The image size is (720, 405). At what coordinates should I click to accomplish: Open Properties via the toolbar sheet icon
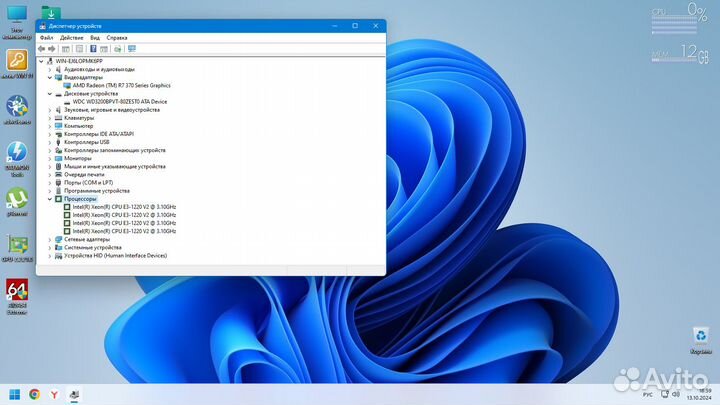[x=79, y=49]
